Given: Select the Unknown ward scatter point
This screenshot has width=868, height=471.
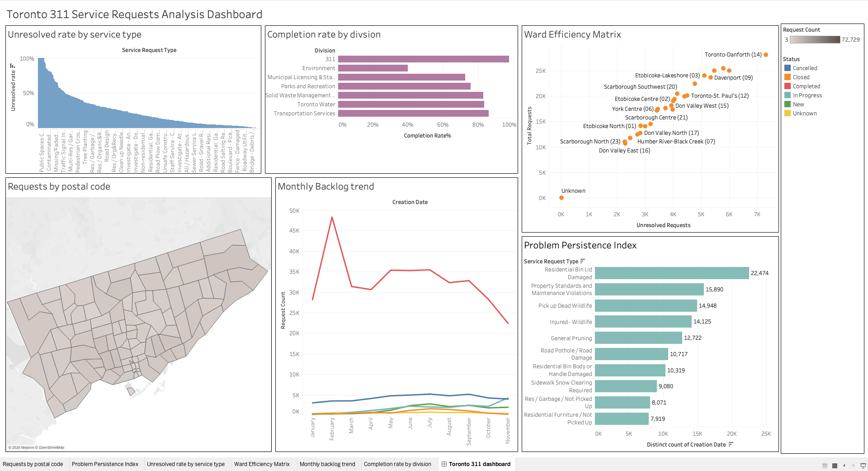Looking at the screenshot, I should pyautogui.click(x=561, y=198).
